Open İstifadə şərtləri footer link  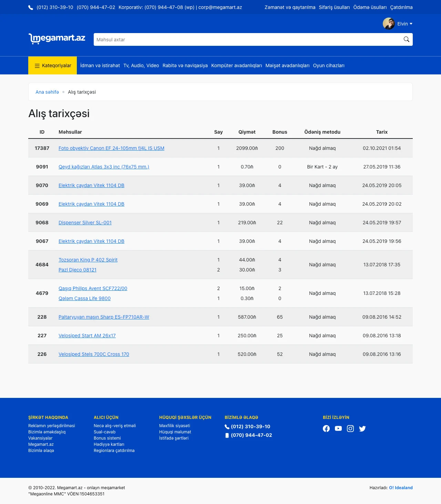[x=174, y=438]
